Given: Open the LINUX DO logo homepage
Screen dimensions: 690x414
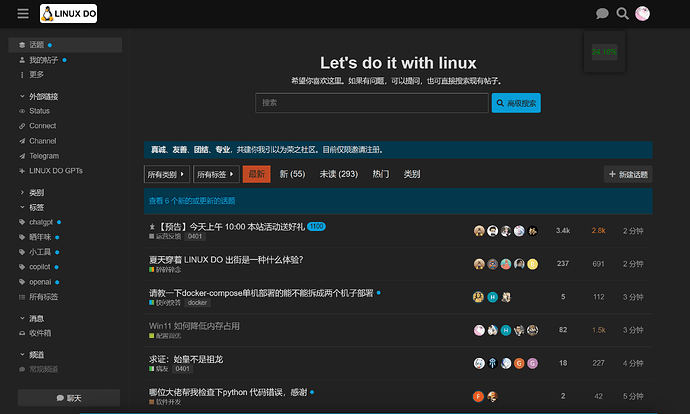Looking at the screenshot, I should tap(68, 14).
